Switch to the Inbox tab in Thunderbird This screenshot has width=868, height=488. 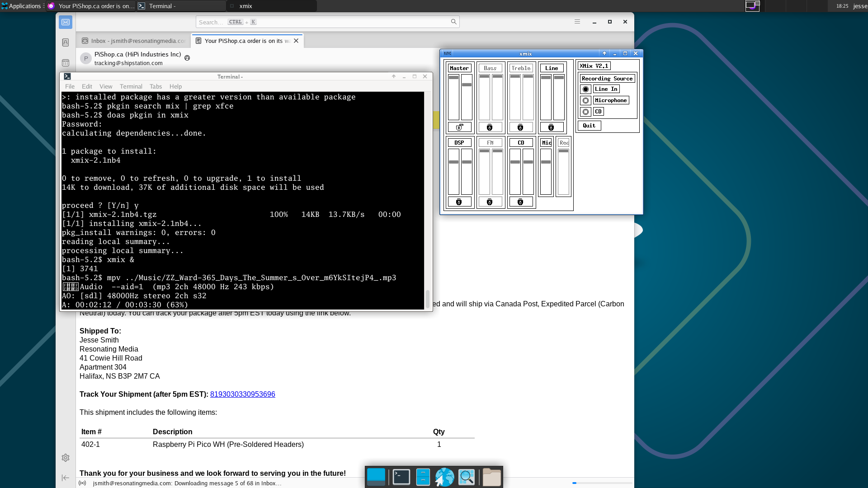click(x=133, y=41)
